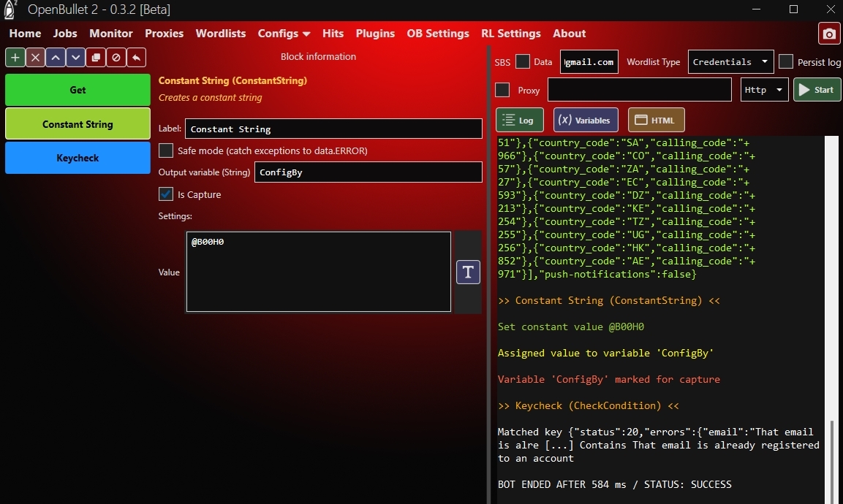Click the camera screenshot icon
This screenshot has height=504, width=843.
828,34
